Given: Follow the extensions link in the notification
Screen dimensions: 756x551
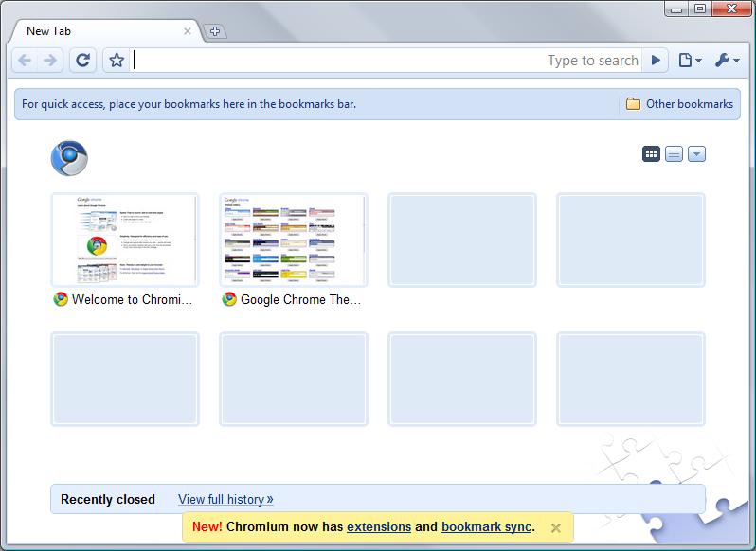Looking at the screenshot, I should tap(379, 527).
